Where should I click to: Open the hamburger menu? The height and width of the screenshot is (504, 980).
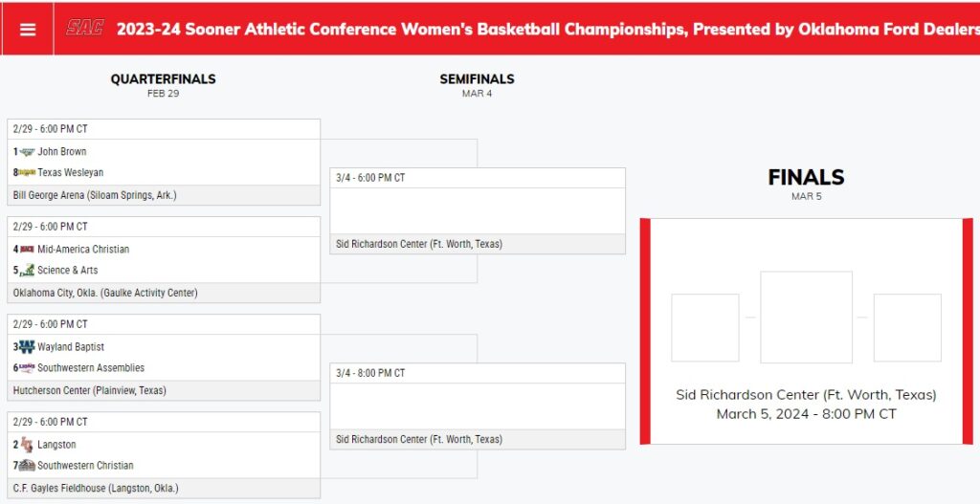click(28, 30)
